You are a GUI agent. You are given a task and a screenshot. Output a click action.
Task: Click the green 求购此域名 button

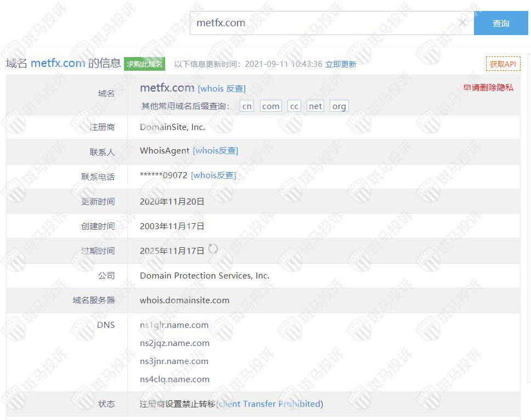pyautogui.click(x=144, y=64)
